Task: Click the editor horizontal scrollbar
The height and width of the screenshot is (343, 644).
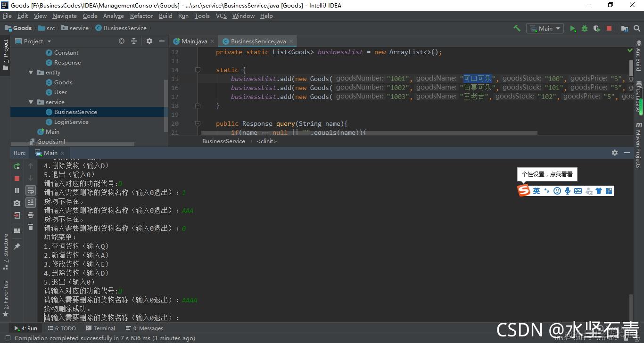Action: (x=370, y=133)
